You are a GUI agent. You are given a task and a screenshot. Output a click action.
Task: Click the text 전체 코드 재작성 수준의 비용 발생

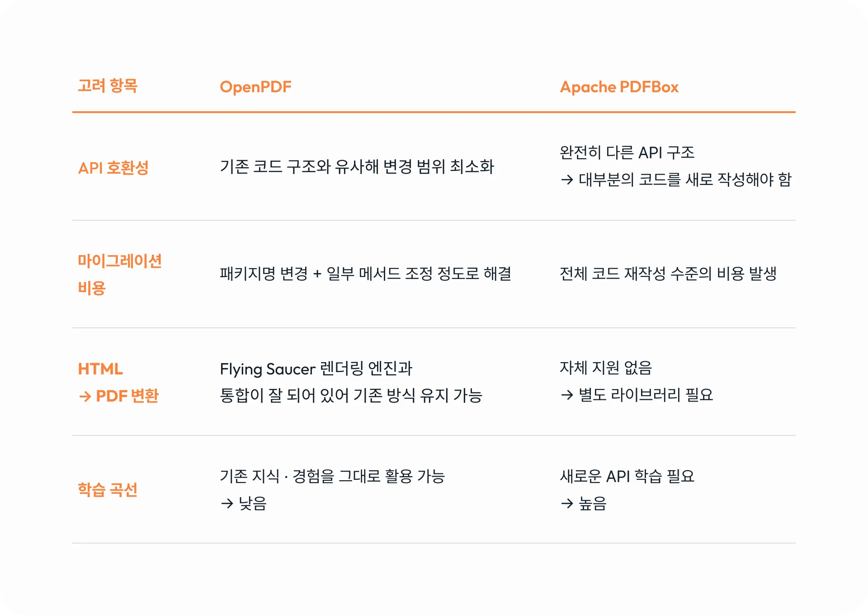pos(668,274)
